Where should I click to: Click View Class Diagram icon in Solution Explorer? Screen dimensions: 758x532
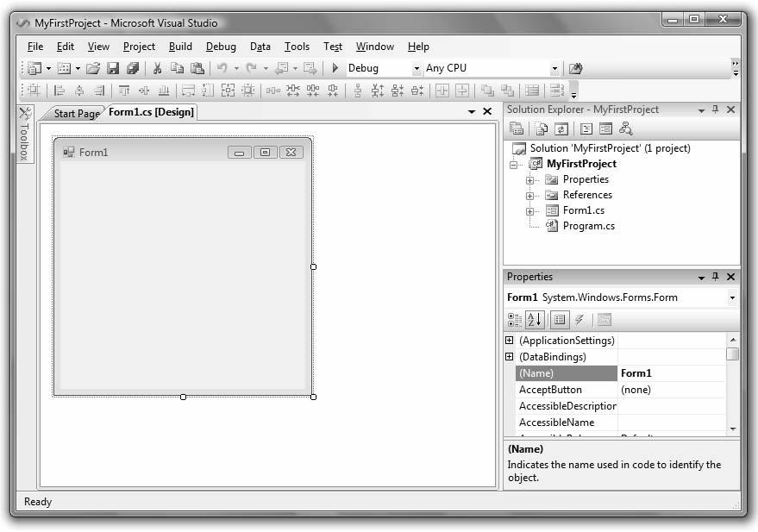(625, 128)
